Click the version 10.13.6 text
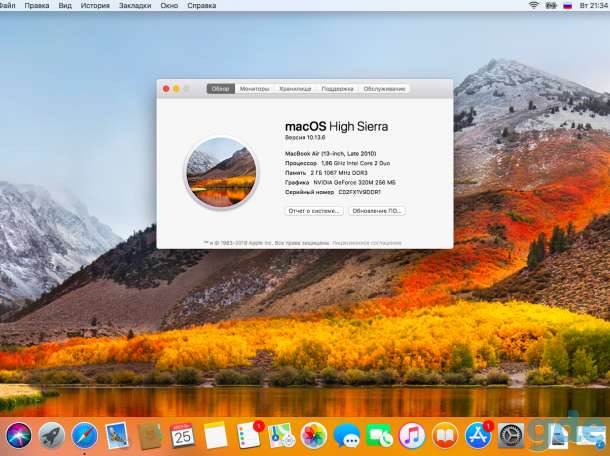 coord(305,137)
